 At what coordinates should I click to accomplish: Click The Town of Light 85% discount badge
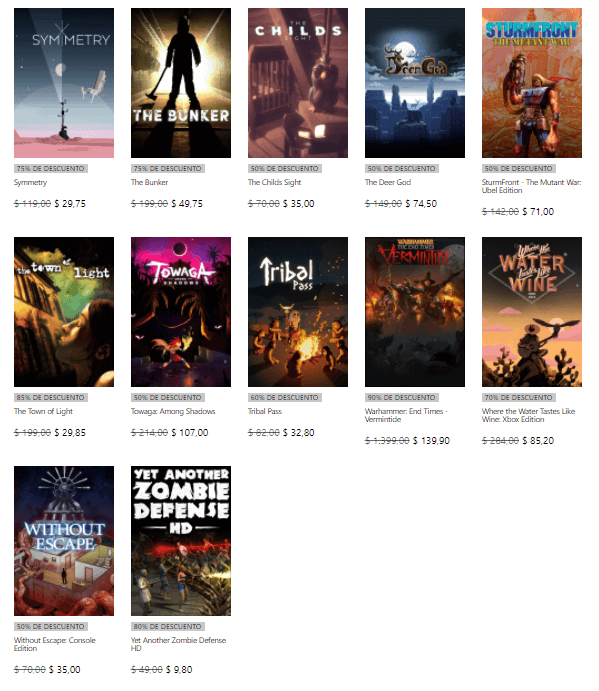coord(51,398)
